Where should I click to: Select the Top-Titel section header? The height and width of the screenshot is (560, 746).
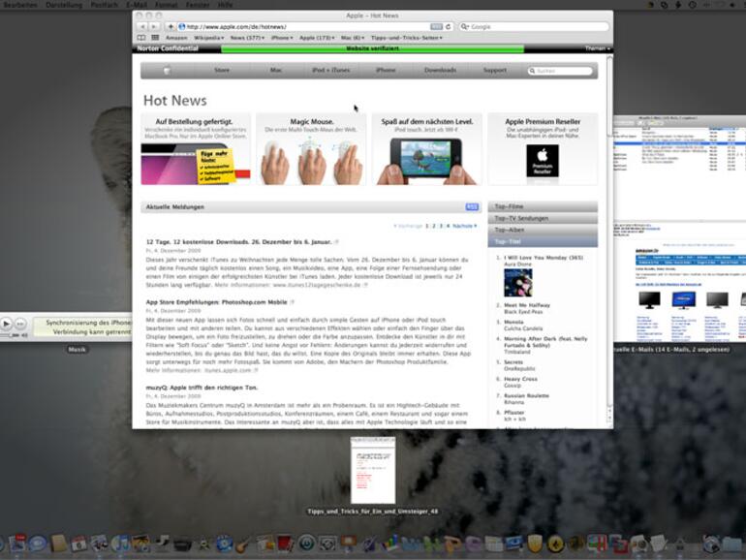tap(543, 241)
